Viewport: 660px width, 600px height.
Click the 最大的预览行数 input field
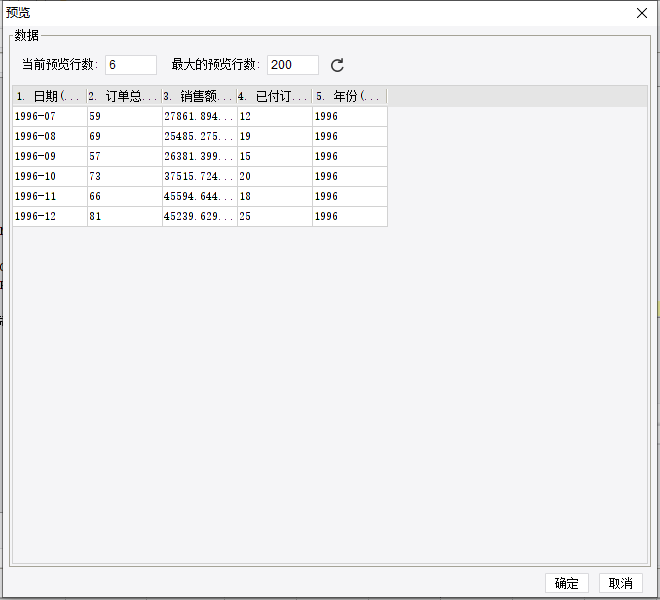(x=293, y=65)
